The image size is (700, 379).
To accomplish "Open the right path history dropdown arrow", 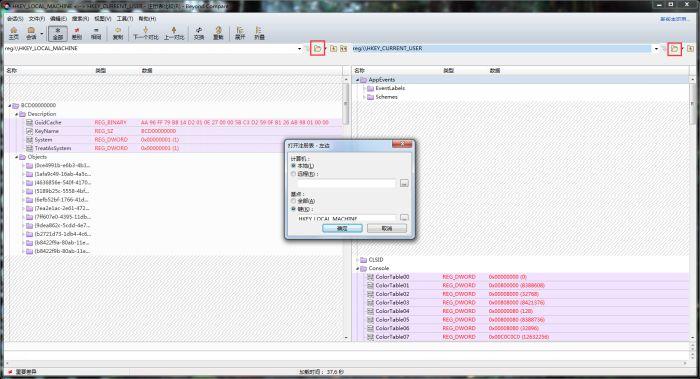I will [656, 48].
